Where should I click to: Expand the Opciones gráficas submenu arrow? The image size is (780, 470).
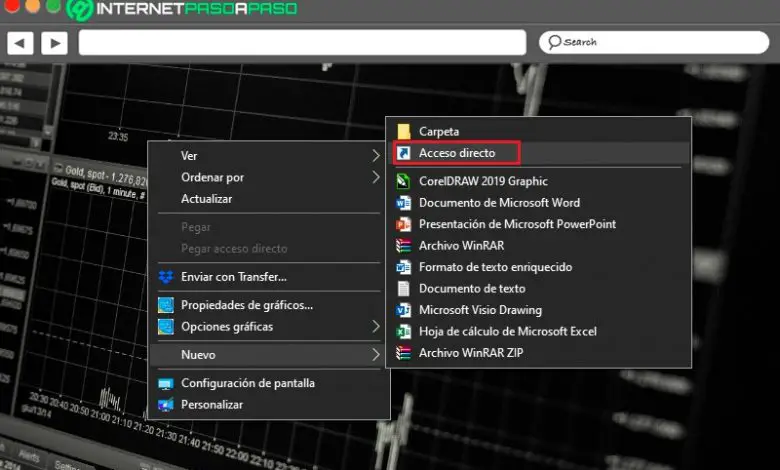376,326
